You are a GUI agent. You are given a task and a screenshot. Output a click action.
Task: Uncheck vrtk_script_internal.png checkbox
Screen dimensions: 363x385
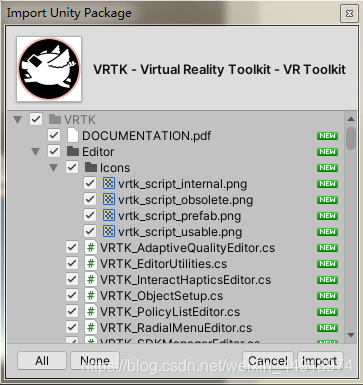click(x=90, y=183)
